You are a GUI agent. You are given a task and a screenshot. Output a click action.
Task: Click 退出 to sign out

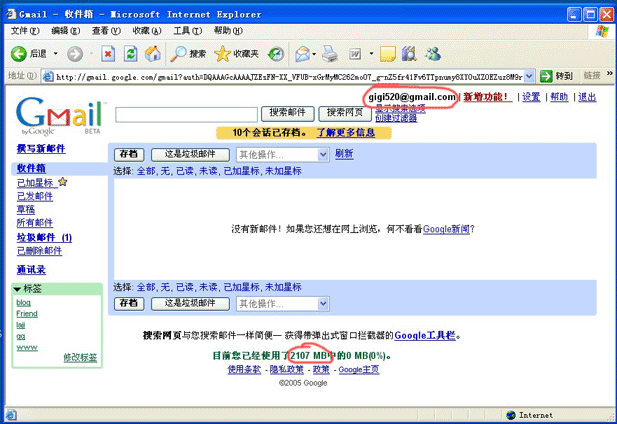587,97
